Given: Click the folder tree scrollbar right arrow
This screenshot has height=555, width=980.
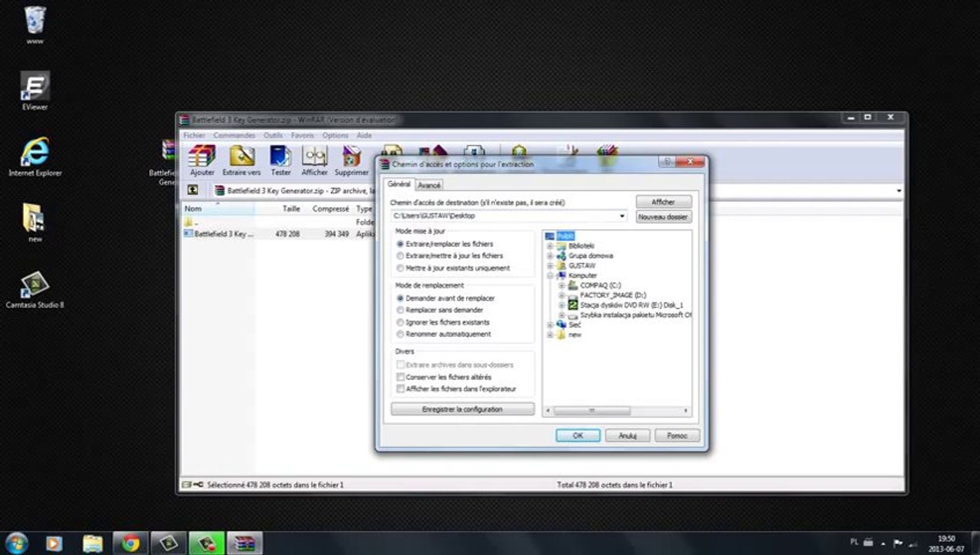Looking at the screenshot, I should click(x=686, y=411).
